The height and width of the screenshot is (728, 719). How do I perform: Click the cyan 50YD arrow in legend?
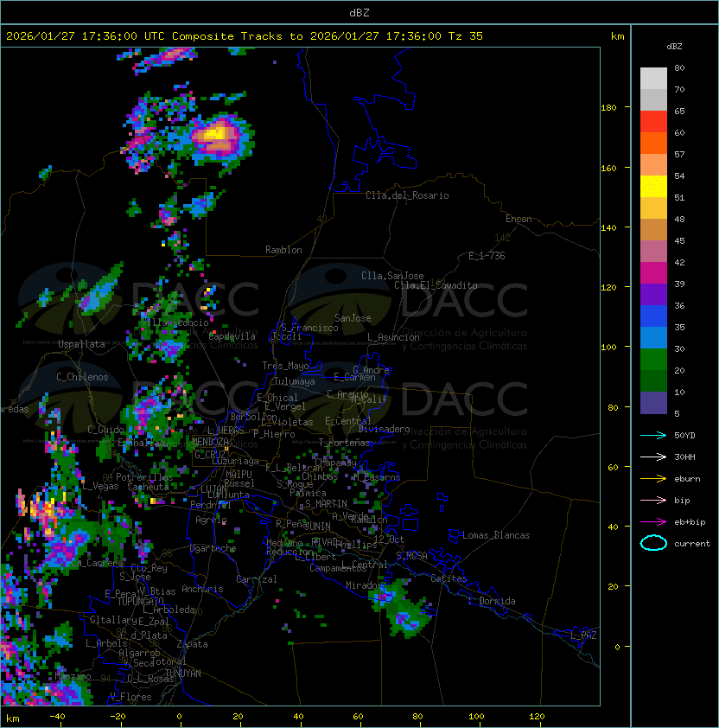point(653,434)
